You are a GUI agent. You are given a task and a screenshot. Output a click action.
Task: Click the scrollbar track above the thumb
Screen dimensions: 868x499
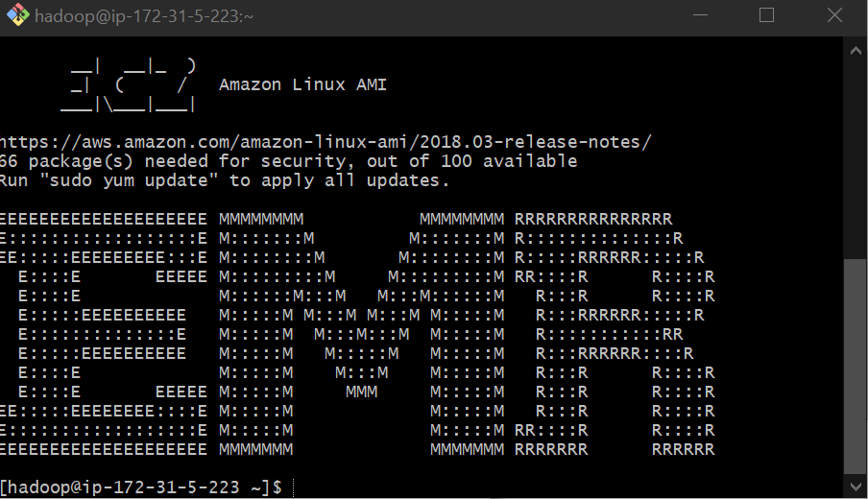pos(856,160)
